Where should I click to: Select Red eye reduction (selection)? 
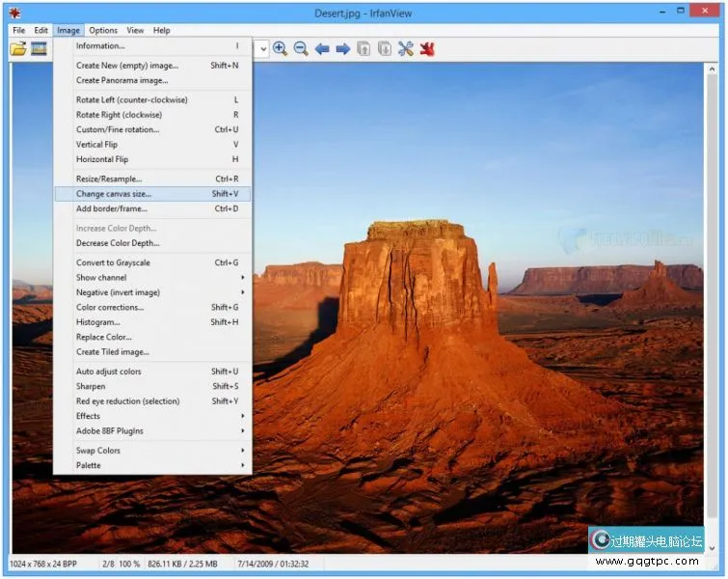pyautogui.click(x=152, y=401)
